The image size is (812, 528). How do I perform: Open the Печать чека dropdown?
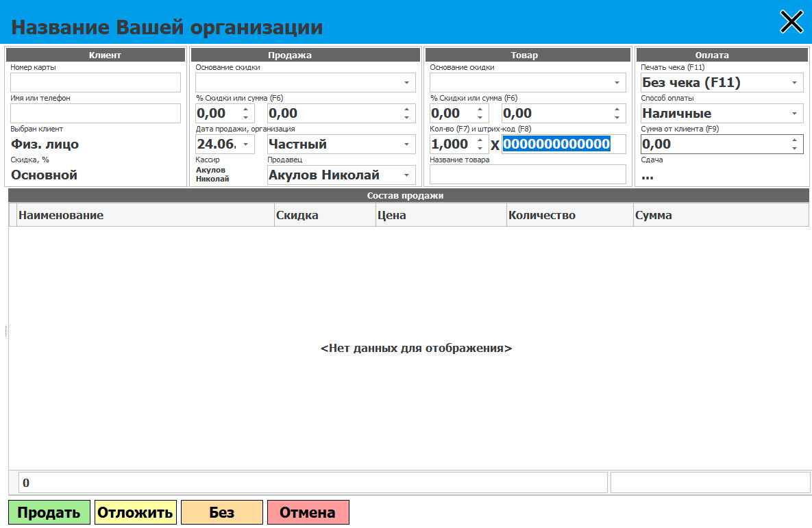[794, 83]
